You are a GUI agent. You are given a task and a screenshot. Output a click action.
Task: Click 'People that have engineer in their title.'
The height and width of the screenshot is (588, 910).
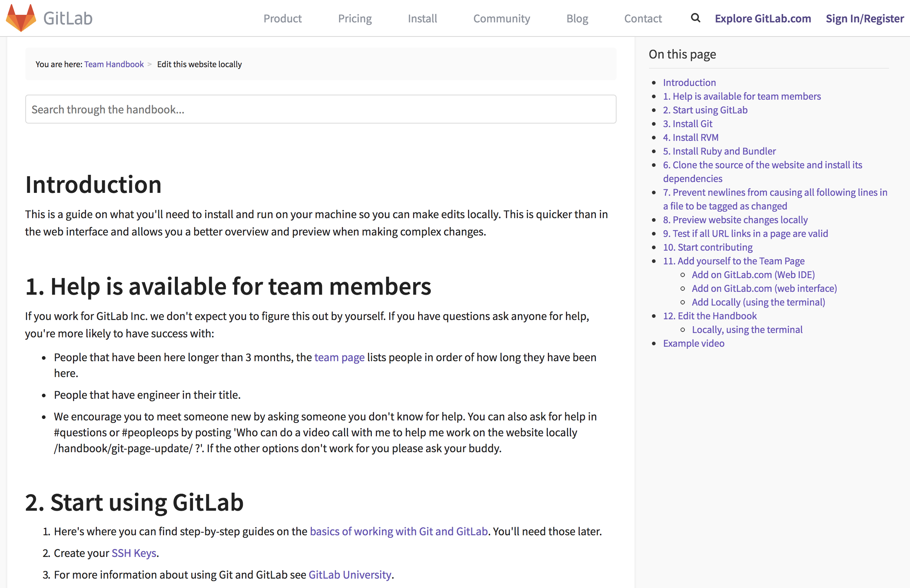[147, 395]
